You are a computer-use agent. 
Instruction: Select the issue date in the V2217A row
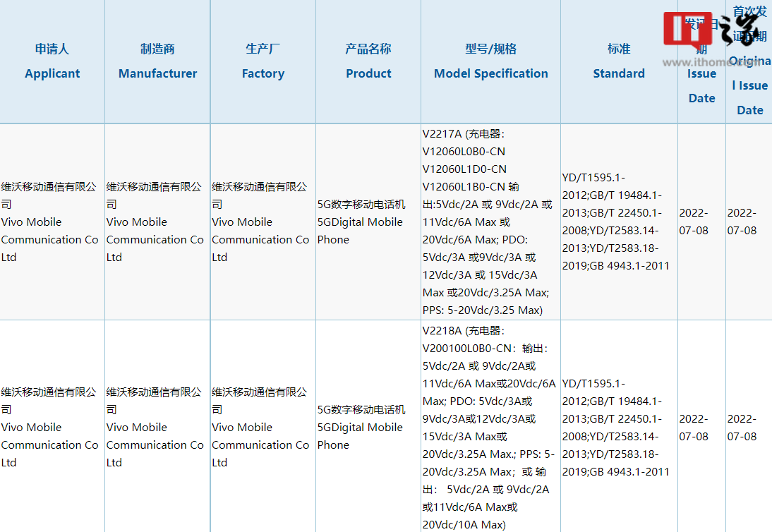tap(701, 222)
